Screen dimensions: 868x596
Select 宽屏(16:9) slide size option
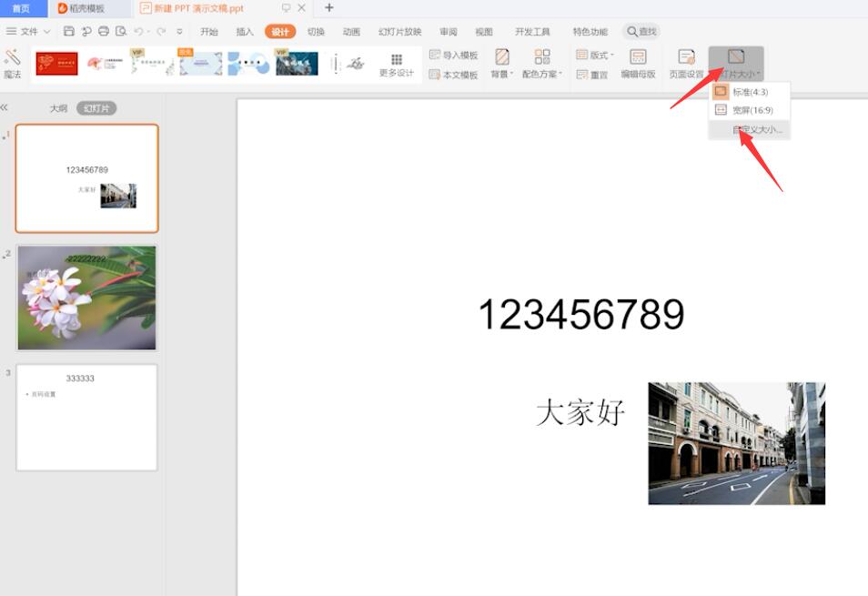pos(750,110)
